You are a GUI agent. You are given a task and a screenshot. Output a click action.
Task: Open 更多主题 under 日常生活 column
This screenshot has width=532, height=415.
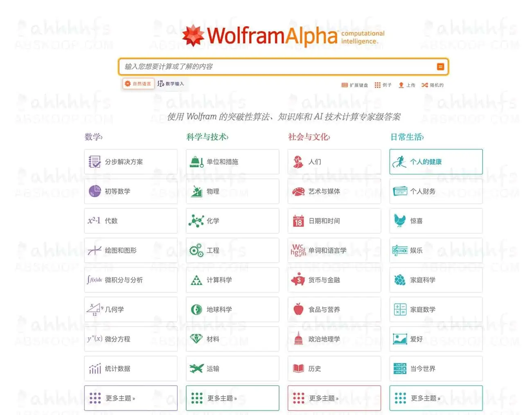[436, 398]
